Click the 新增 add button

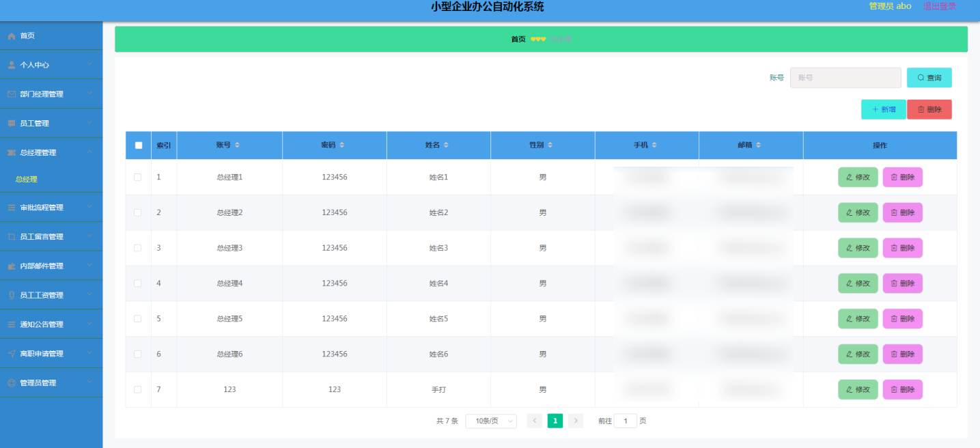pos(883,109)
